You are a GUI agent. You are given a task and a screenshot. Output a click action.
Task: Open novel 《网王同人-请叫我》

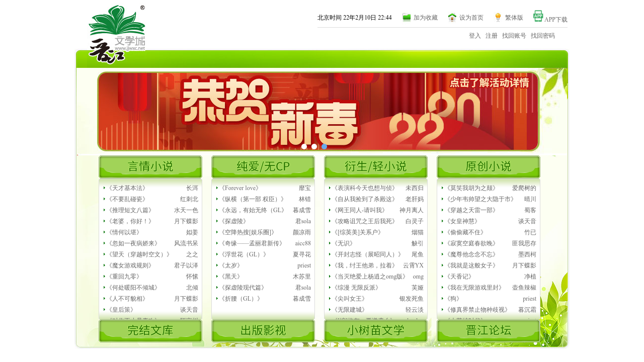[359, 210]
